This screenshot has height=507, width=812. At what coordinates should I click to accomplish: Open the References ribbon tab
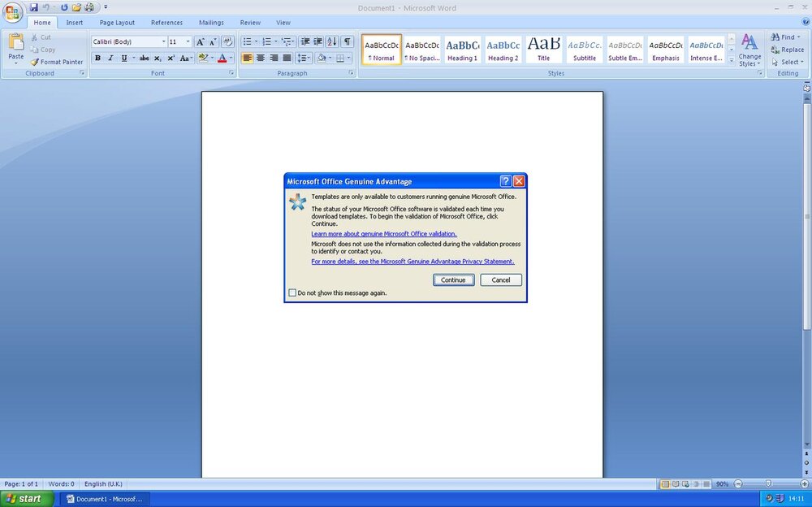(166, 23)
